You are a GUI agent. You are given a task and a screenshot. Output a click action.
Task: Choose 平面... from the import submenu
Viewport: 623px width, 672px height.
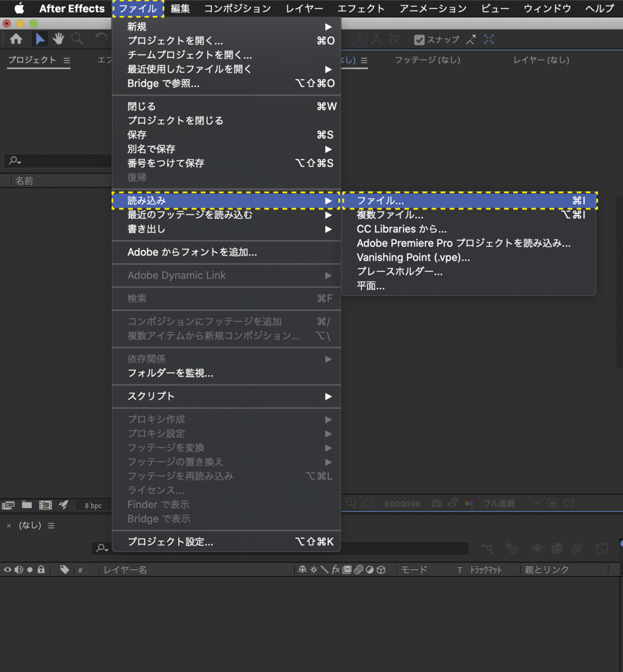[469, 286]
